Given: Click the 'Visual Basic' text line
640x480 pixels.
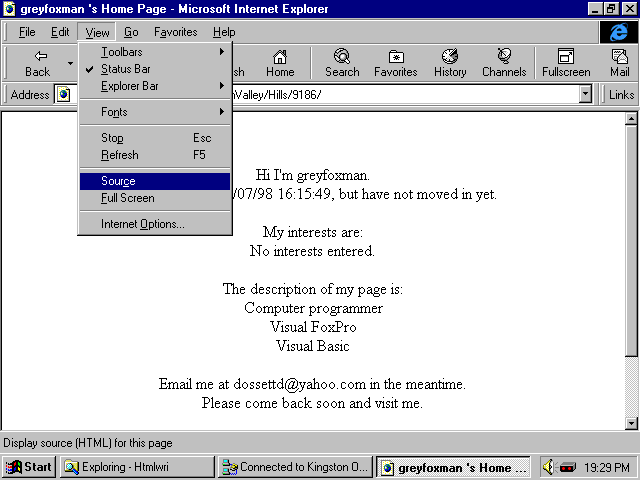Looking at the screenshot, I should pyautogui.click(x=313, y=346).
